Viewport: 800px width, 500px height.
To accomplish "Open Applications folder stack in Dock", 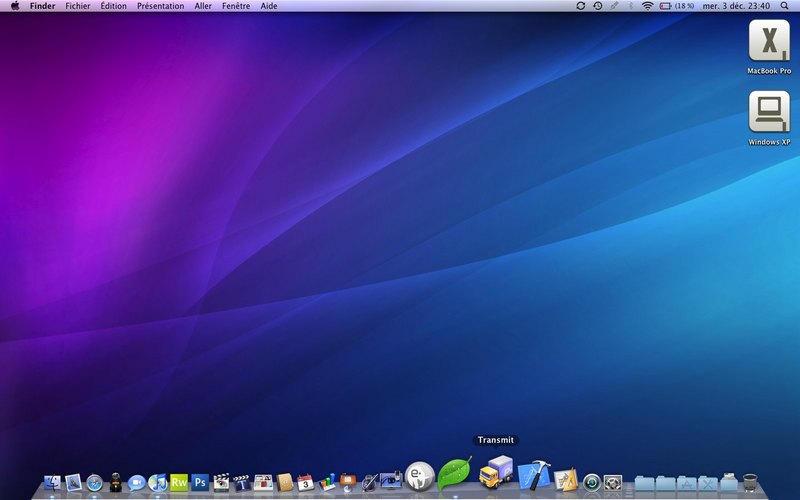I will click(x=686, y=483).
